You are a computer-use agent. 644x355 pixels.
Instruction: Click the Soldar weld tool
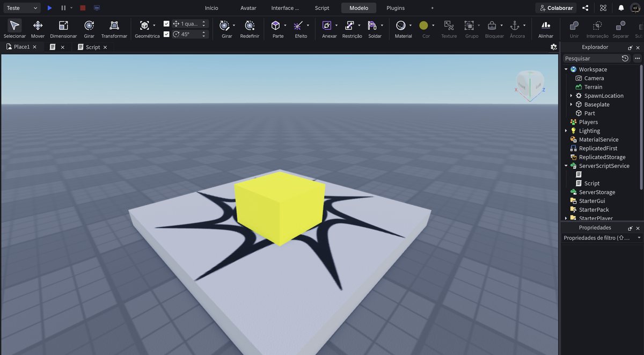pos(372,25)
